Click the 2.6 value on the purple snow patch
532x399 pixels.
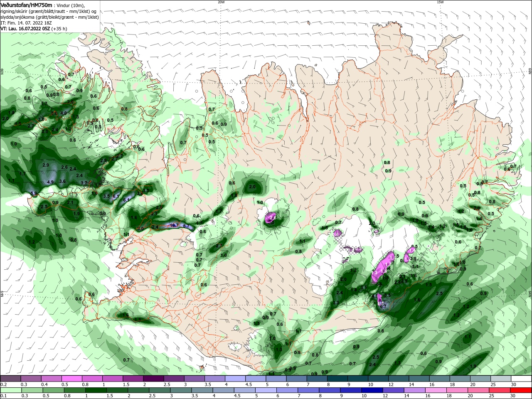[273, 217]
